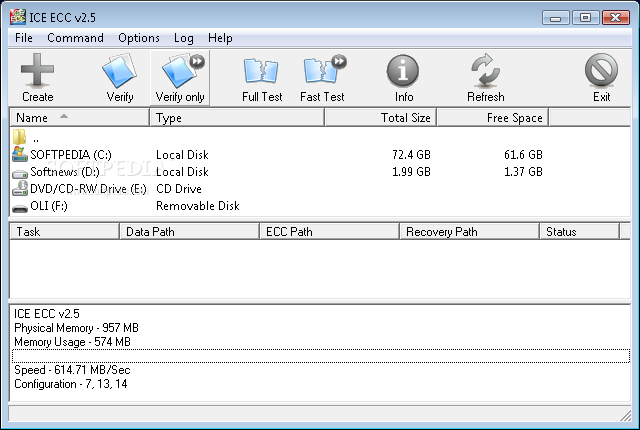Click the Create plus icon
The image size is (640, 430).
click(37, 70)
